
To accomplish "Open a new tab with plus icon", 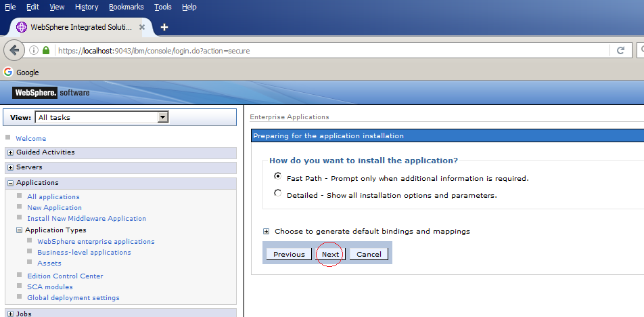I will pos(164,27).
